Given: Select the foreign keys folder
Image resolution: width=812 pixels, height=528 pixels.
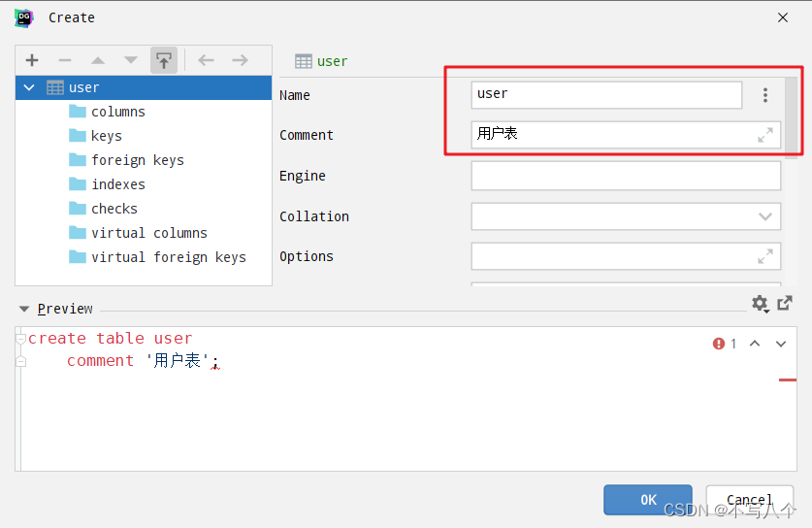Looking at the screenshot, I should coord(138,160).
